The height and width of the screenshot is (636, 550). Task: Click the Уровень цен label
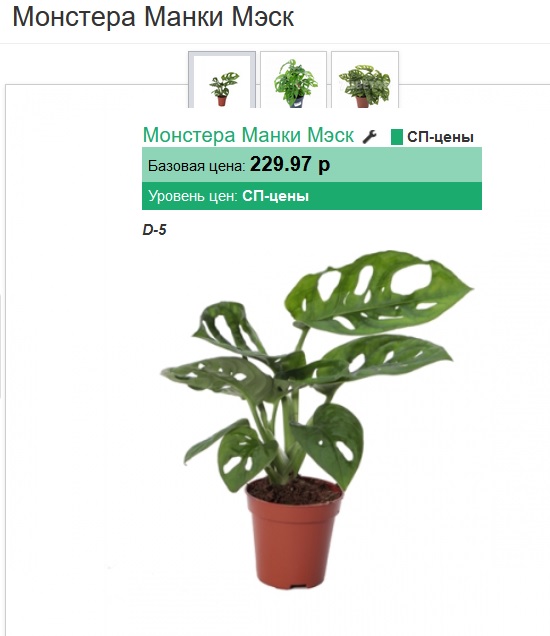[x=193, y=196]
